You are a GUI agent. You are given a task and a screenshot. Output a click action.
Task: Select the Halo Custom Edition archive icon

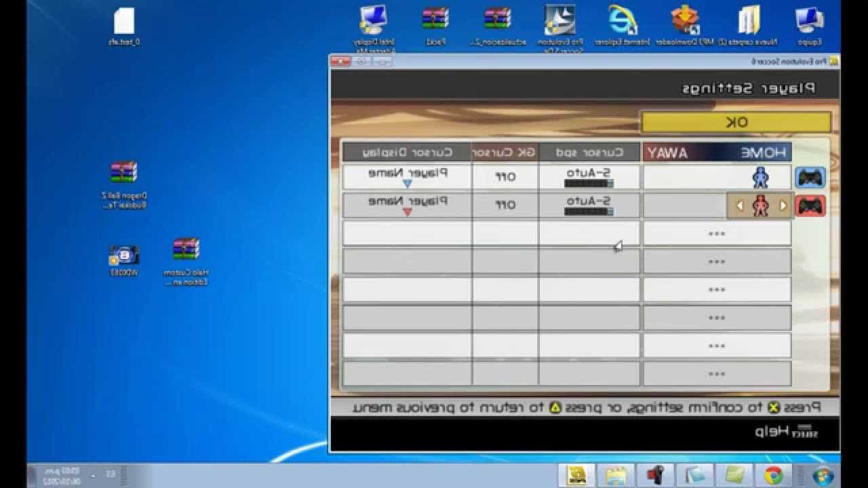(186, 261)
